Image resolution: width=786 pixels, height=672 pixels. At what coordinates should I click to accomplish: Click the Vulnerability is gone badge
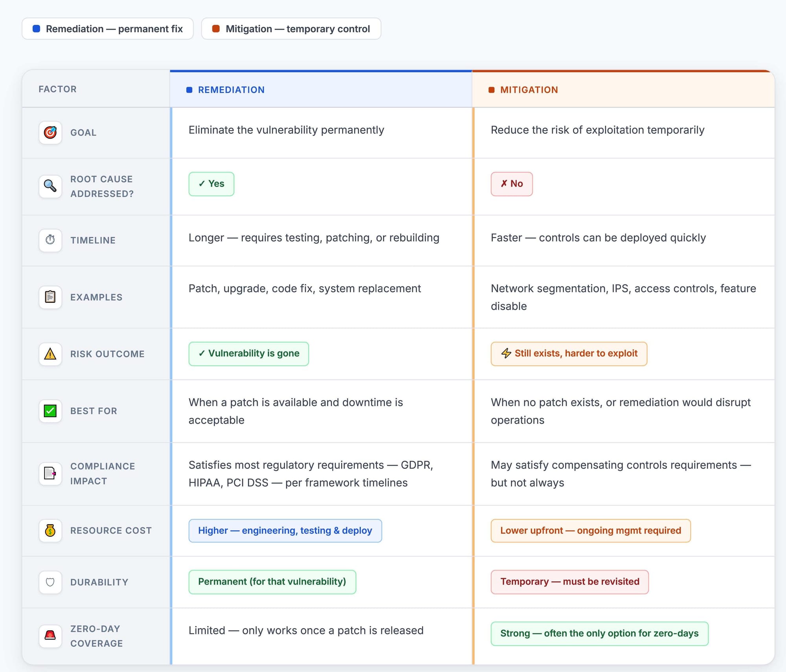(248, 353)
